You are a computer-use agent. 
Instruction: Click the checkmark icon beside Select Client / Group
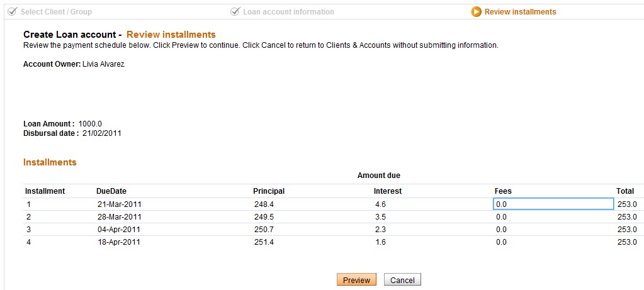point(12,11)
